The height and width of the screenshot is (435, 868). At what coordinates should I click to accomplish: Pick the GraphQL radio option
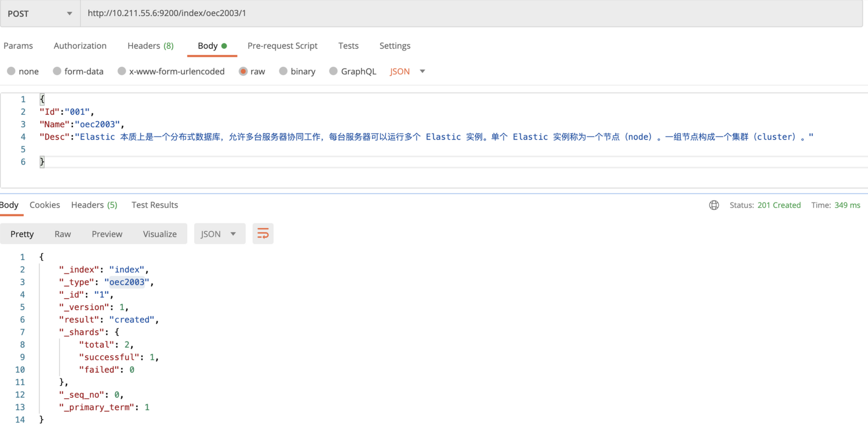pyautogui.click(x=333, y=72)
